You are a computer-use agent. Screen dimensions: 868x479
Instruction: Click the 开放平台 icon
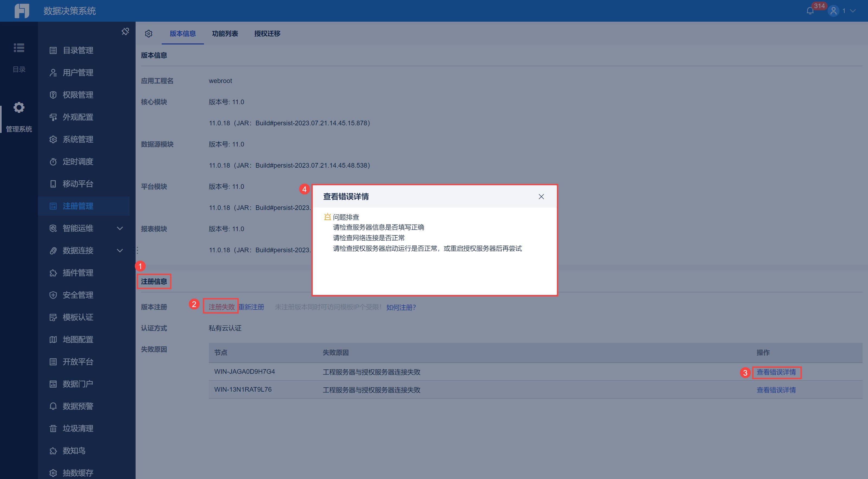pos(53,362)
